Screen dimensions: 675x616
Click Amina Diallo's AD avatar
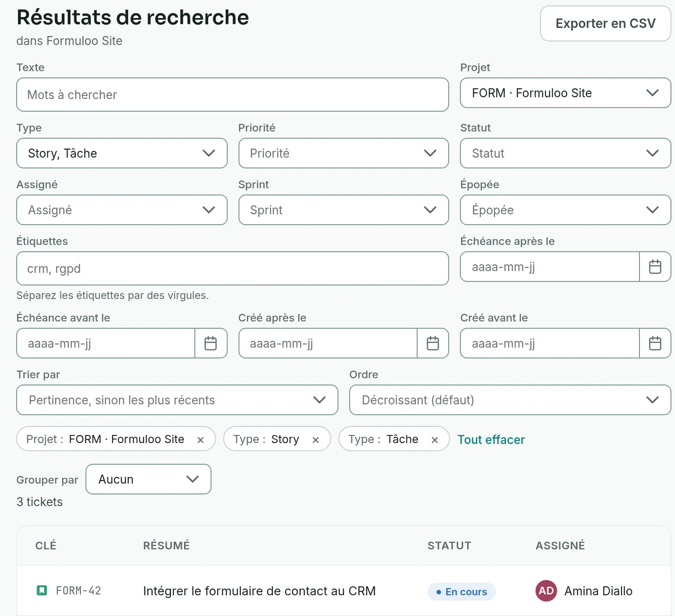coord(546,591)
